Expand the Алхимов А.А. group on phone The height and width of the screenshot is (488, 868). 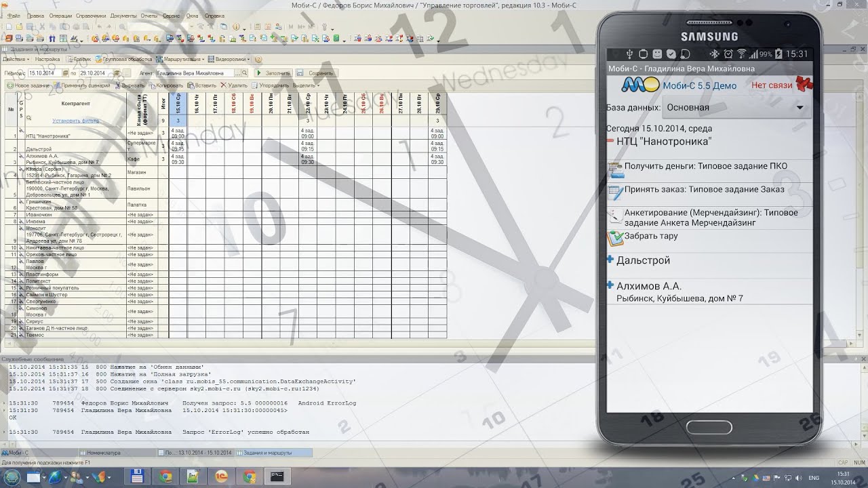(x=610, y=285)
